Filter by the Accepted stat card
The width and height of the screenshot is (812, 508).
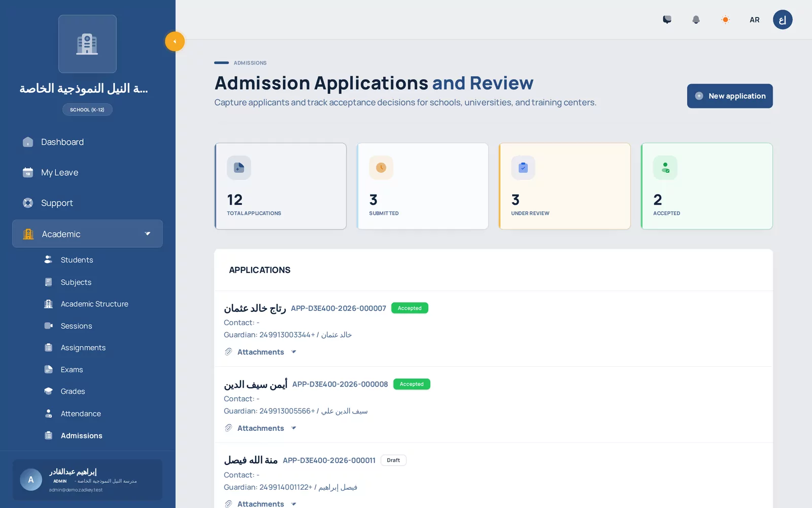click(x=707, y=186)
